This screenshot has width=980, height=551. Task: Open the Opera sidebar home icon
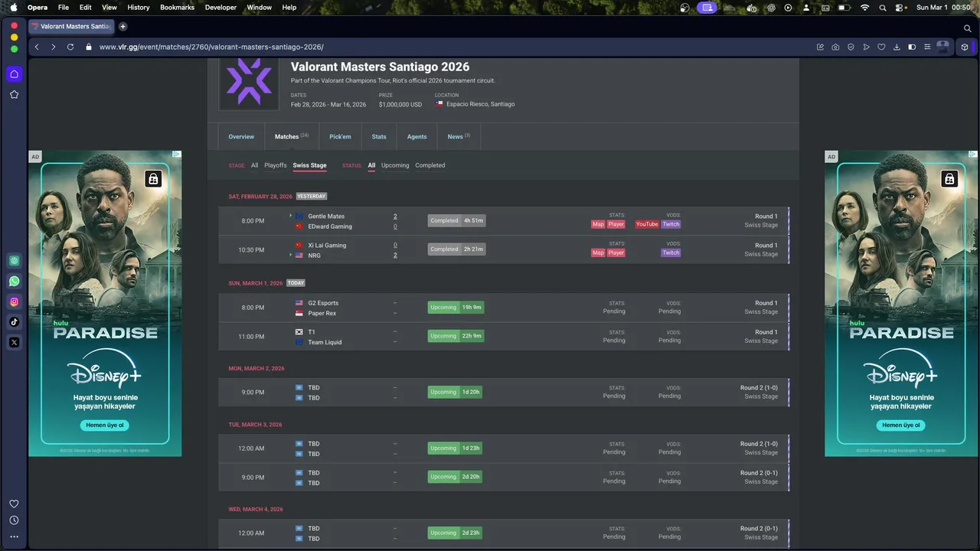(14, 74)
